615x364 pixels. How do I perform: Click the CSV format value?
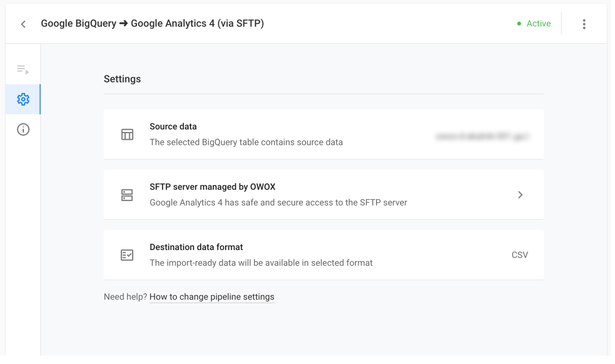pyautogui.click(x=520, y=255)
